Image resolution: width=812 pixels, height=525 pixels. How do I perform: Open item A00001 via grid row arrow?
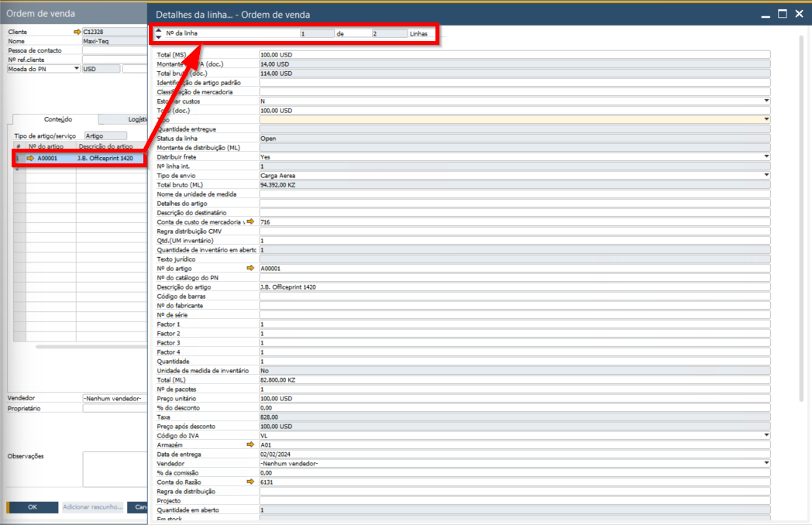click(30, 158)
